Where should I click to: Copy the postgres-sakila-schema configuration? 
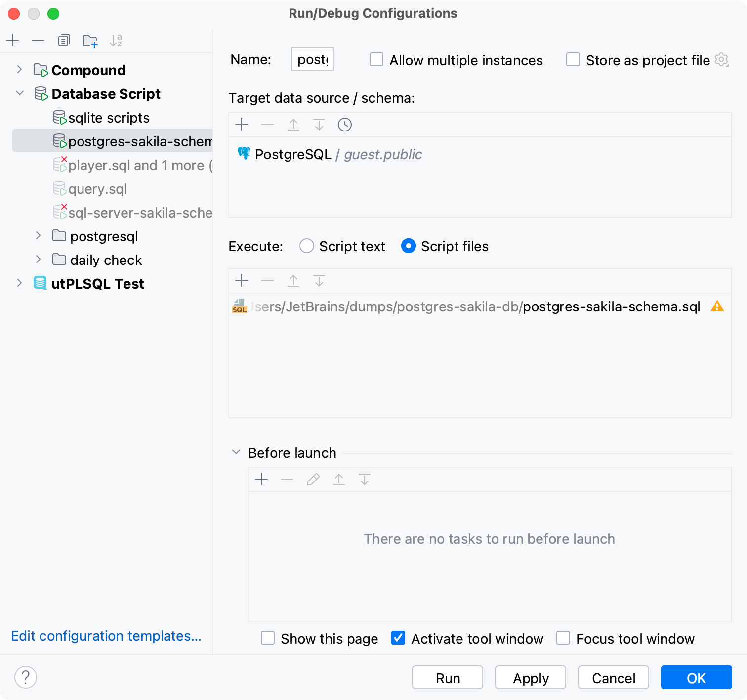coord(64,40)
